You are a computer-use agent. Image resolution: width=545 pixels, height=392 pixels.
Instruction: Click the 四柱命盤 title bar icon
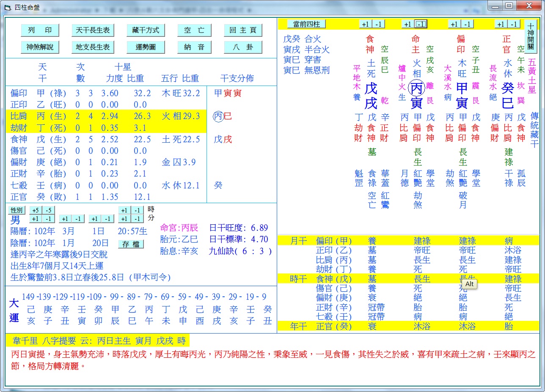click(x=7, y=8)
